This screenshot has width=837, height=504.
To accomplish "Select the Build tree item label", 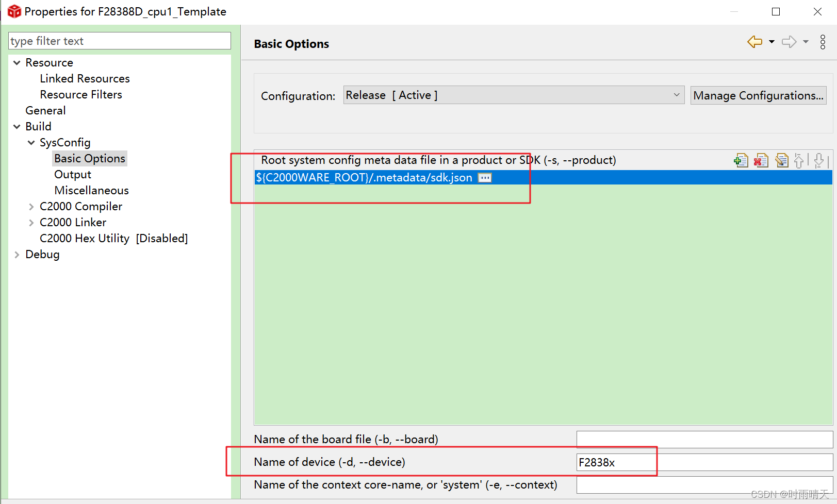I will 38,126.
